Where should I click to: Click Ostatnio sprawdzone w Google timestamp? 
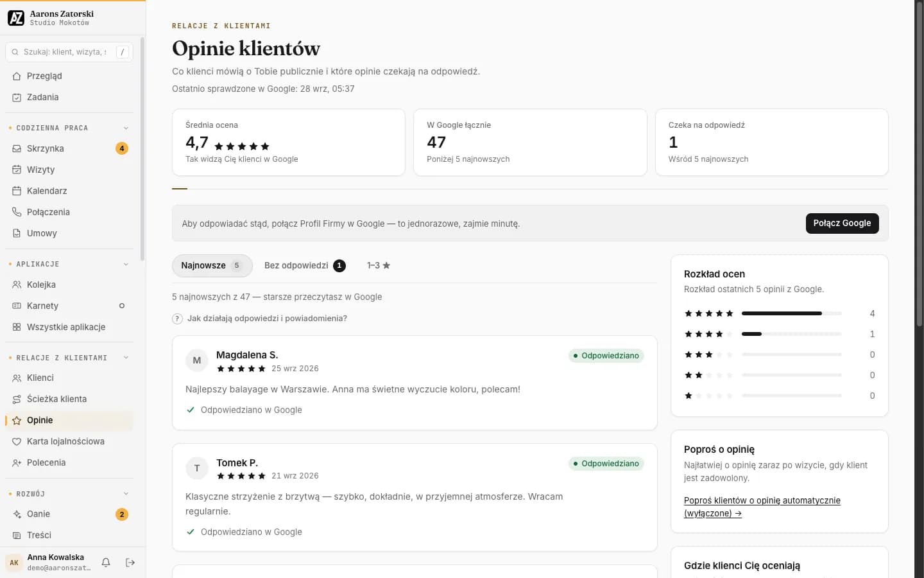click(263, 89)
